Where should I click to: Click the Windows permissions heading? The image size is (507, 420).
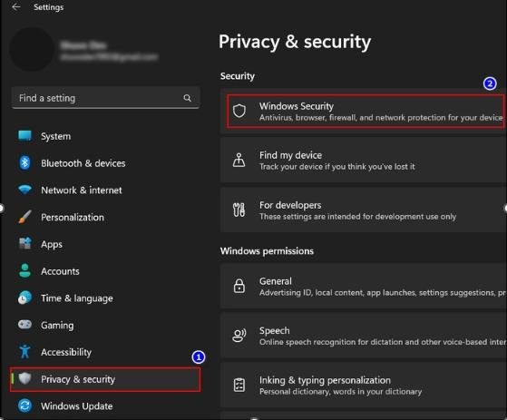[267, 251]
